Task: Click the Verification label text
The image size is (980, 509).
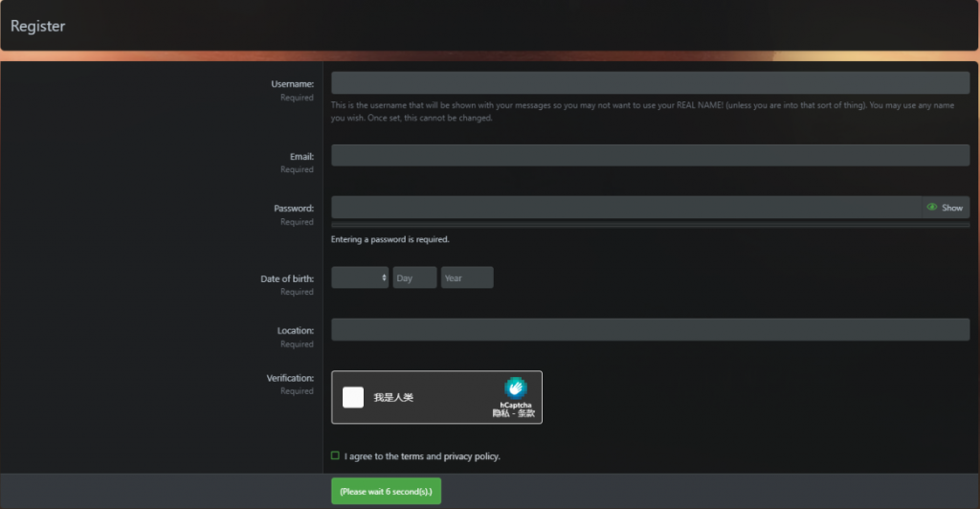Action: [x=290, y=378]
